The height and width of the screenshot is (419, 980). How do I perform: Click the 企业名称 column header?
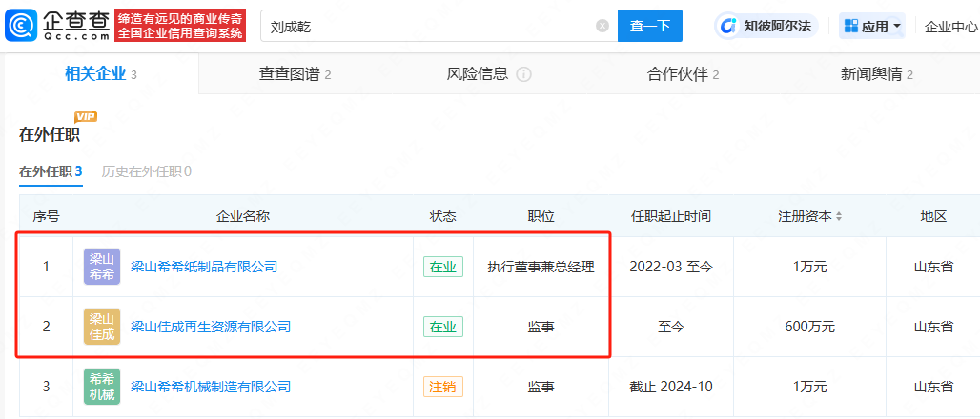[242, 217]
